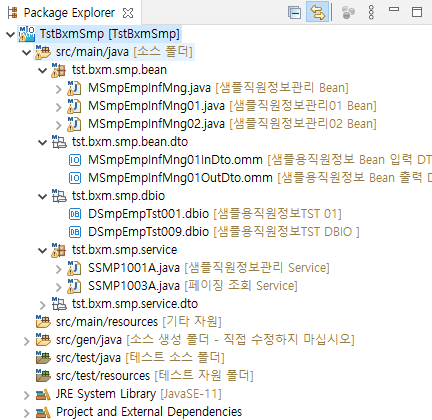Viewport: 432px width, 420px height.
Task: Collapse the TstBxmSmp project node
Action: coord(11,34)
